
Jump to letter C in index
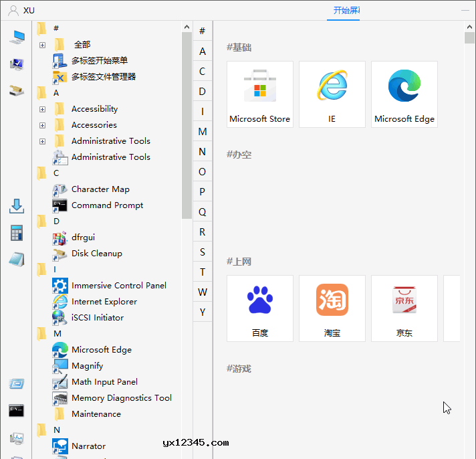pos(203,72)
